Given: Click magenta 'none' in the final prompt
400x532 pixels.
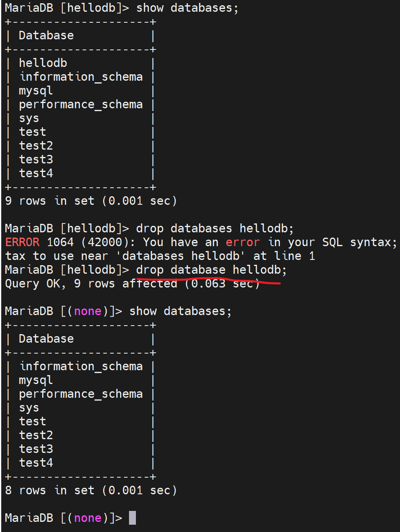Looking at the screenshot, I should (x=88, y=518).
